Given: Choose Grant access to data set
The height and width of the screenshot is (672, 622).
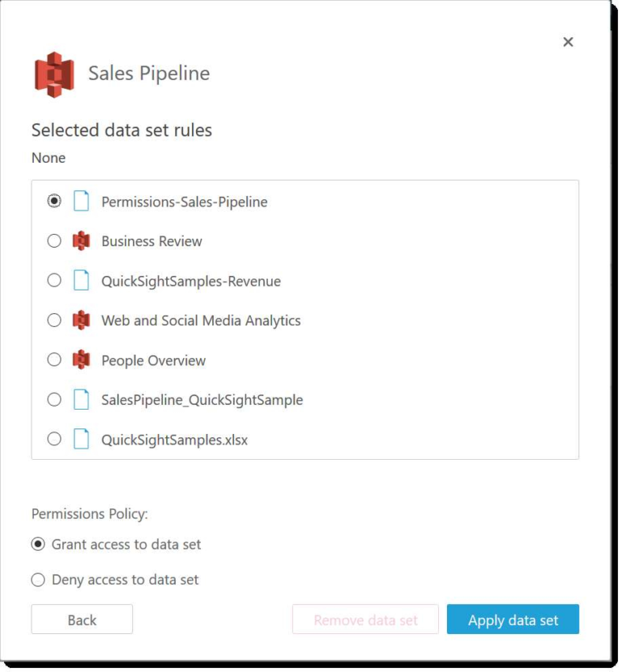Looking at the screenshot, I should pos(38,544).
